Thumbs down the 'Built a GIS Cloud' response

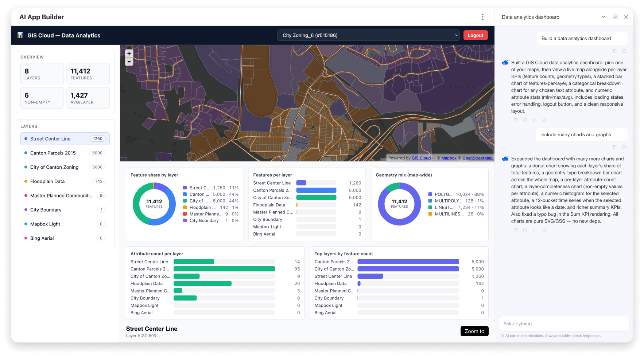point(544,120)
